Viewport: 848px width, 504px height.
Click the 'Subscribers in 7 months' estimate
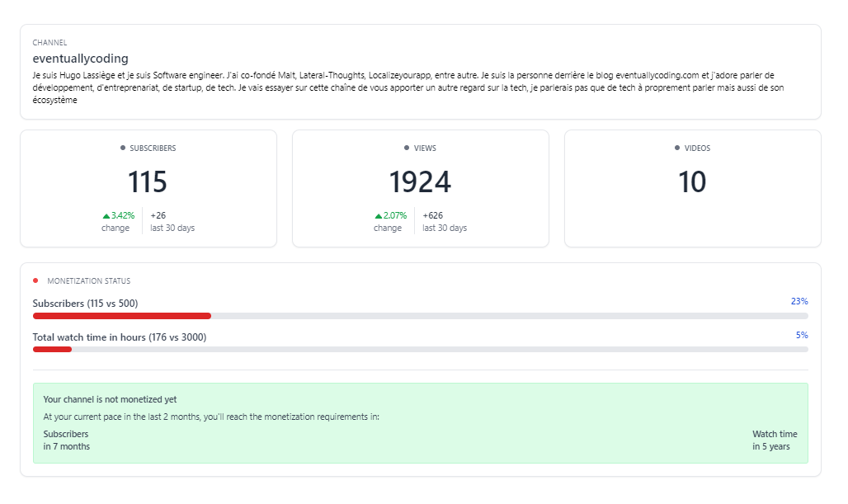pos(66,440)
